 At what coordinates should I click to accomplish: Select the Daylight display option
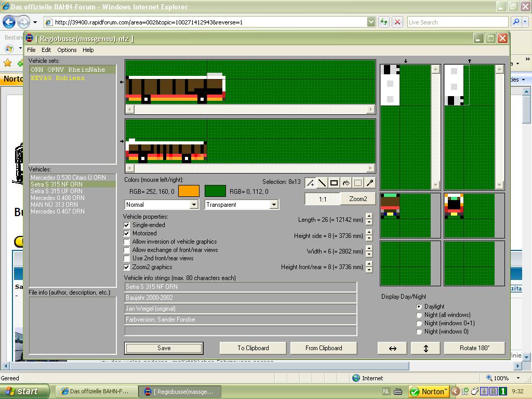[419, 307]
